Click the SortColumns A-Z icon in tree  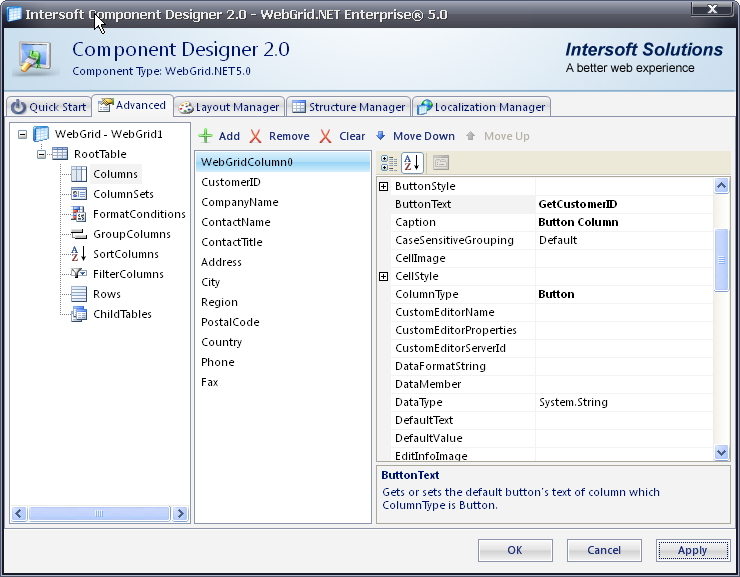click(79, 254)
